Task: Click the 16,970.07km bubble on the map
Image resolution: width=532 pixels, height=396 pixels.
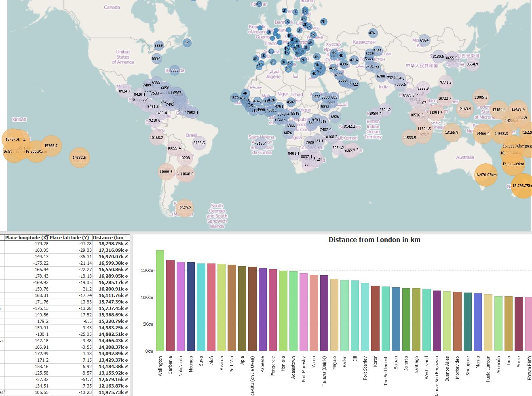Action: tap(486, 175)
